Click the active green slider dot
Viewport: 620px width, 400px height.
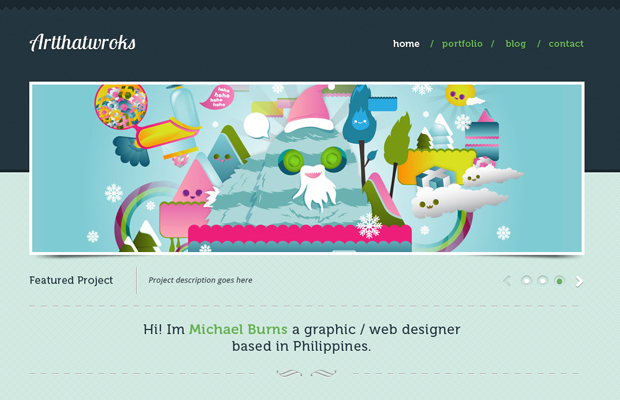point(559,281)
